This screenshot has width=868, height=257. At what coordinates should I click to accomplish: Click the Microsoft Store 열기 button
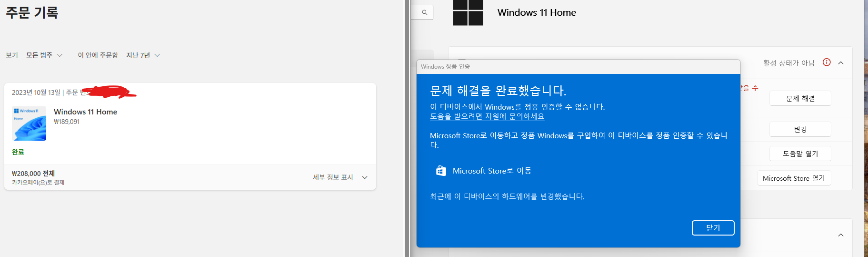tap(794, 178)
